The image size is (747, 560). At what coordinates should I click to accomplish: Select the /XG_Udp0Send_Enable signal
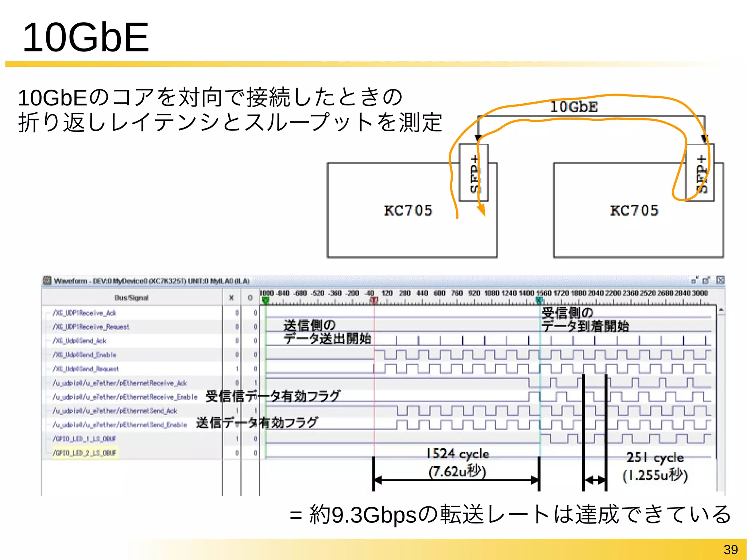tap(84, 355)
